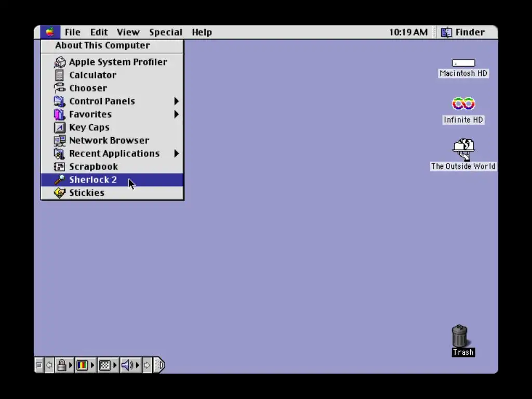Expand the Recent Applications submenu
The image size is (532, 399).
112,153
